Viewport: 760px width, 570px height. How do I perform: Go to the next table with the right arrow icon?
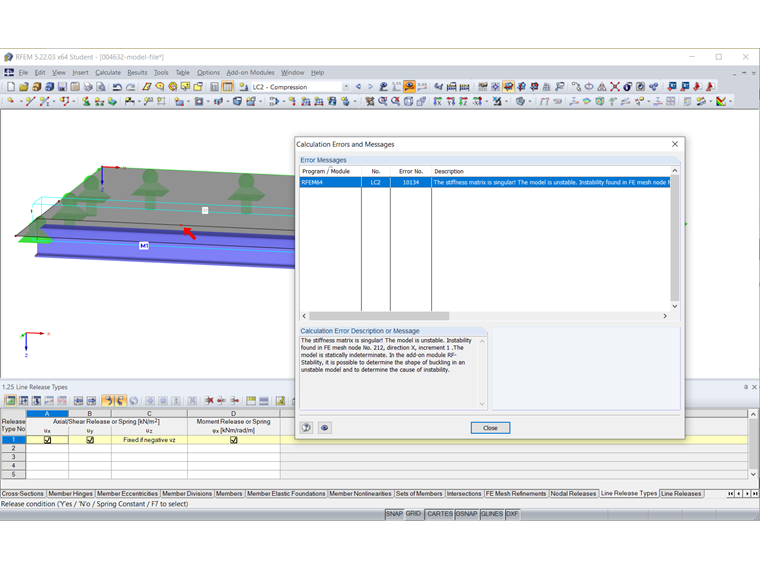[91, 401]
